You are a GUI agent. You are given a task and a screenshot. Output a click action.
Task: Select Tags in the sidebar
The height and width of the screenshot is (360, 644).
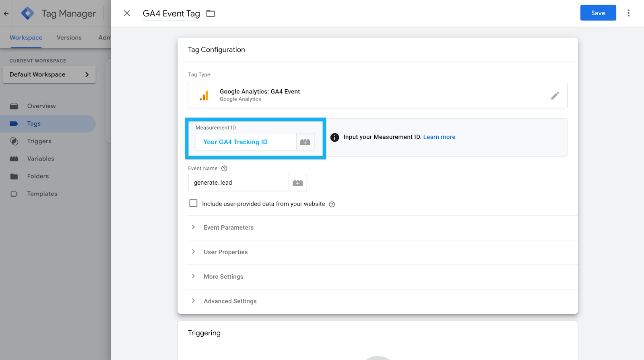[x=48, y=124]
